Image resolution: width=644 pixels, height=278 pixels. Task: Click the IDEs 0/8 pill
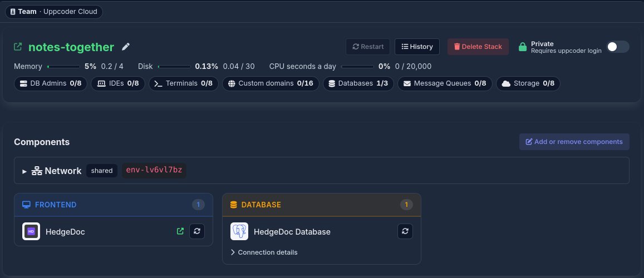coord(118,83)
